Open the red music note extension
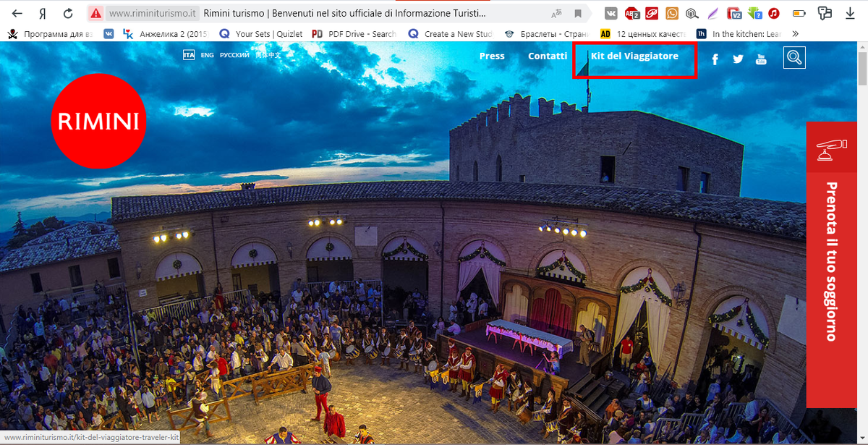The width and height of the screenshot is (868, 445). [774, 13]
